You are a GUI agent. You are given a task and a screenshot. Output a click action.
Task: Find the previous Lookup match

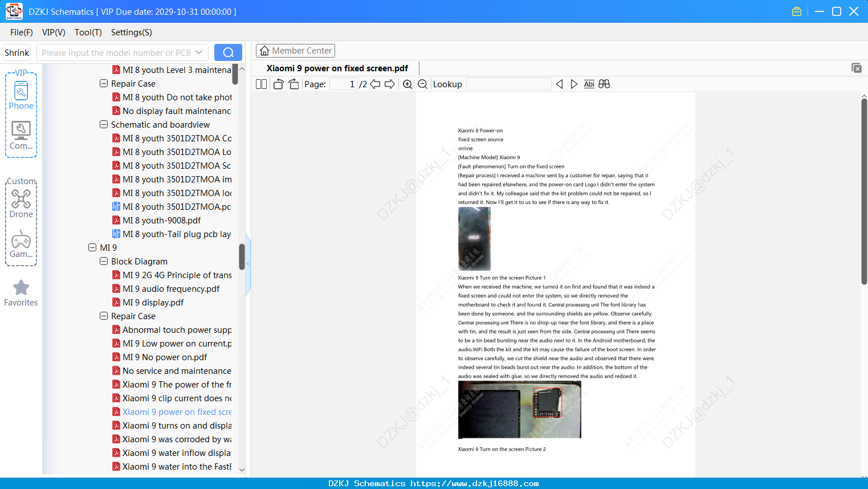point(559,84)
